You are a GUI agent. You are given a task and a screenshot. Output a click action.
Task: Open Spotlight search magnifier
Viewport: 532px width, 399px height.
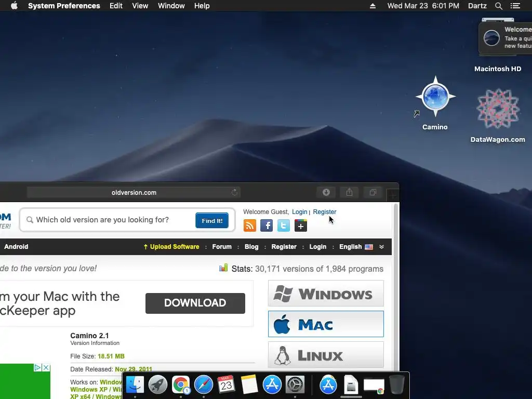(x=498, y=6)
